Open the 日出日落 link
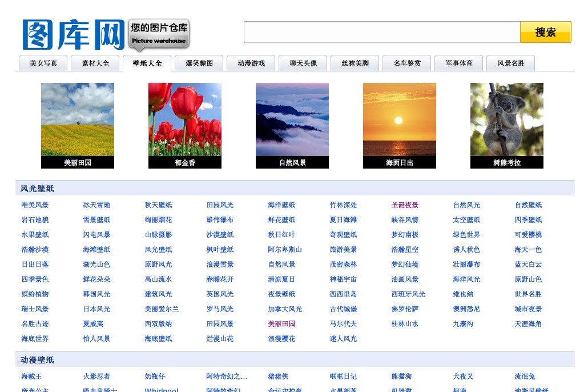The image size is (588, 392). coord(35,265)
